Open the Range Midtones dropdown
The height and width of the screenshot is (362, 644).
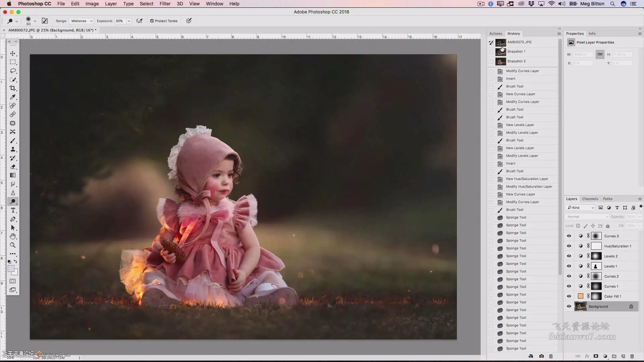pos(82,21)
